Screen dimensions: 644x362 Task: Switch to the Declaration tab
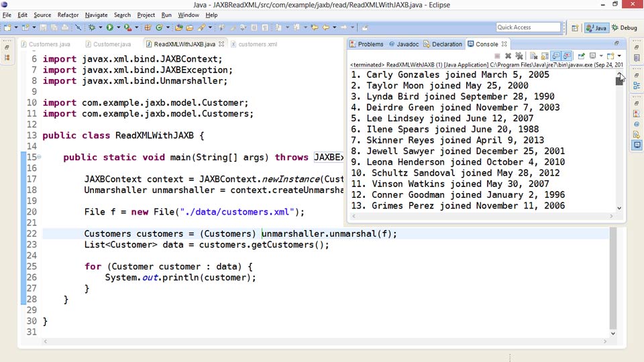pyautogui.click(x=443, y=44)
